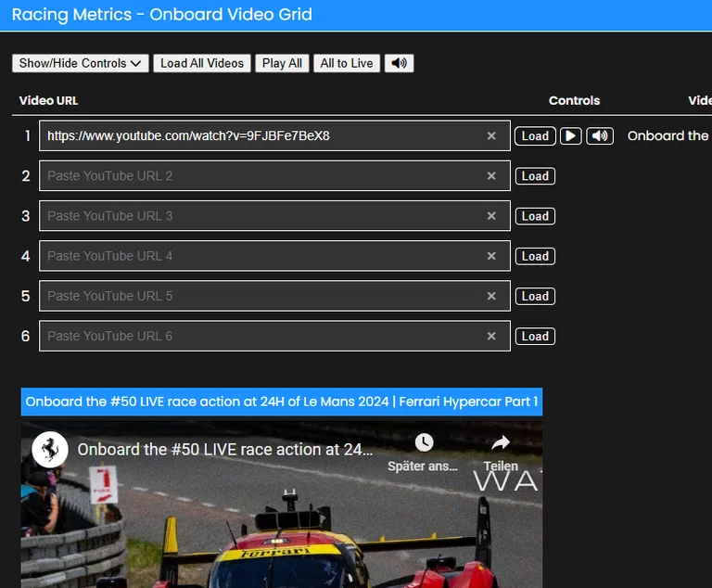
Task: Click Load button for video row 2
Action: pos(535,176)
